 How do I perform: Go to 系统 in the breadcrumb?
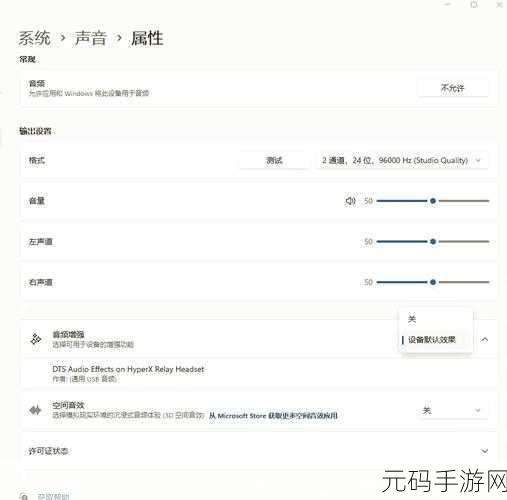(34, 38)
